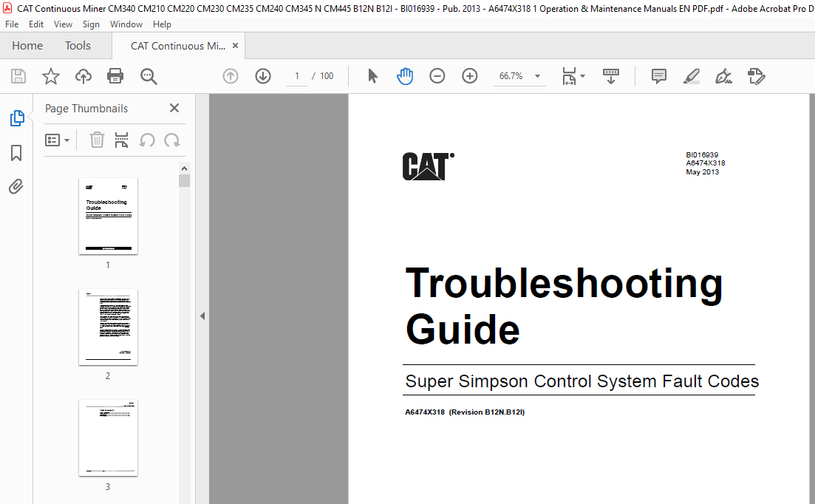Click the page layout/insert pages icon
815x504 pixels.
pos(121,140)
